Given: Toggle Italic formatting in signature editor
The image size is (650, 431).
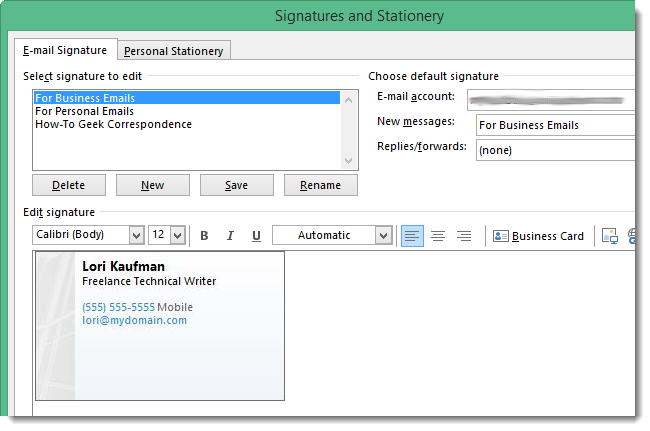Looking at the screenshot, I should (230, 236).
